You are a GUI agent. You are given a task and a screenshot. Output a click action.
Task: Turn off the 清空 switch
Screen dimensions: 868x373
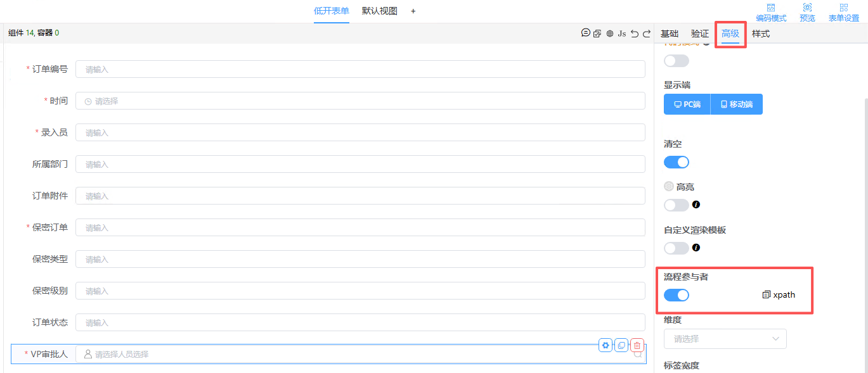[x=676, y=162]
